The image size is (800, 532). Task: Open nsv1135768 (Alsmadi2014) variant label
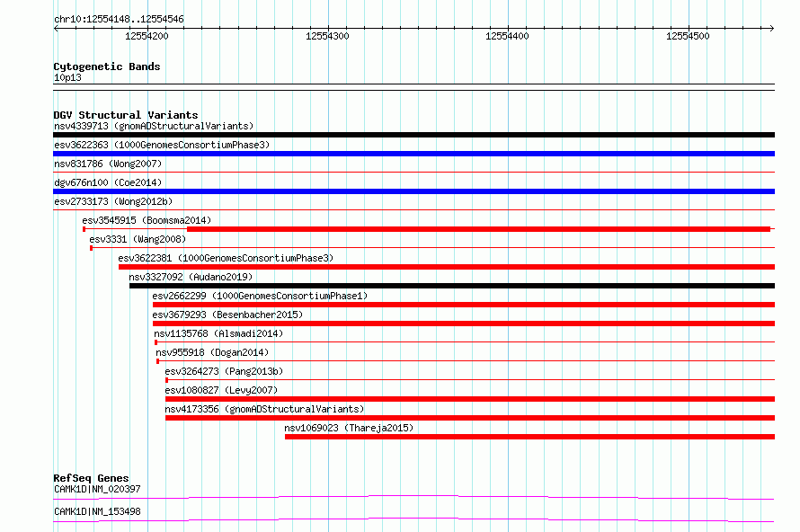[x=218, y=333]
